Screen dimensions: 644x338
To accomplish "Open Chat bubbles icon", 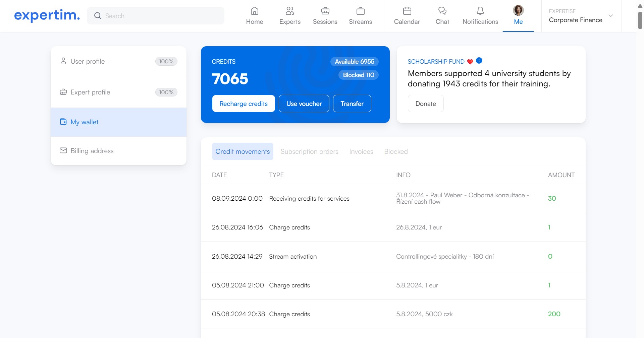I will [442, 11].
